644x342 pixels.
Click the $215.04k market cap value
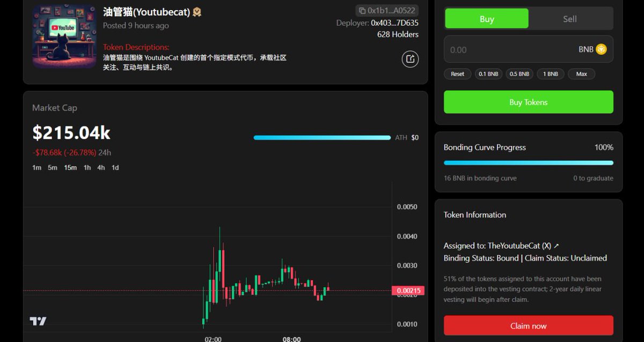71,132
